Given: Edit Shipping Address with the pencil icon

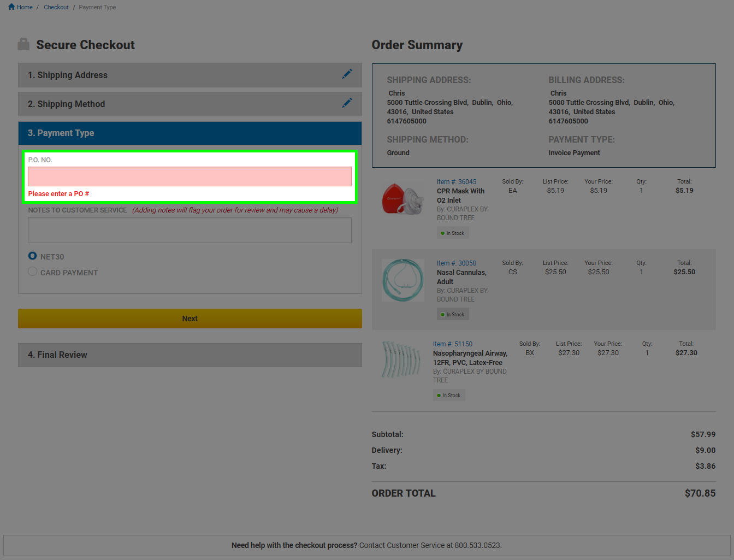Looking at the screenshot, I should (347, 74).
